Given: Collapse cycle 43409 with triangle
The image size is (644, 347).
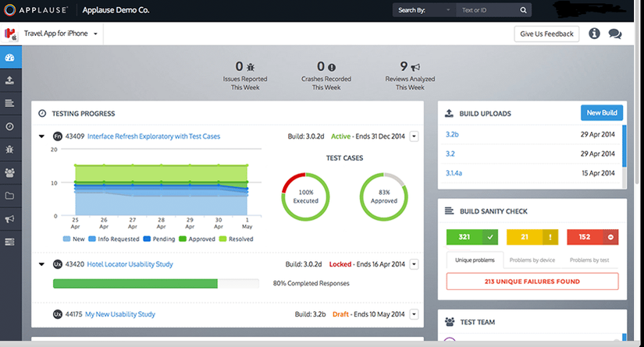Looking at the screenshot, I should [41, 136].
